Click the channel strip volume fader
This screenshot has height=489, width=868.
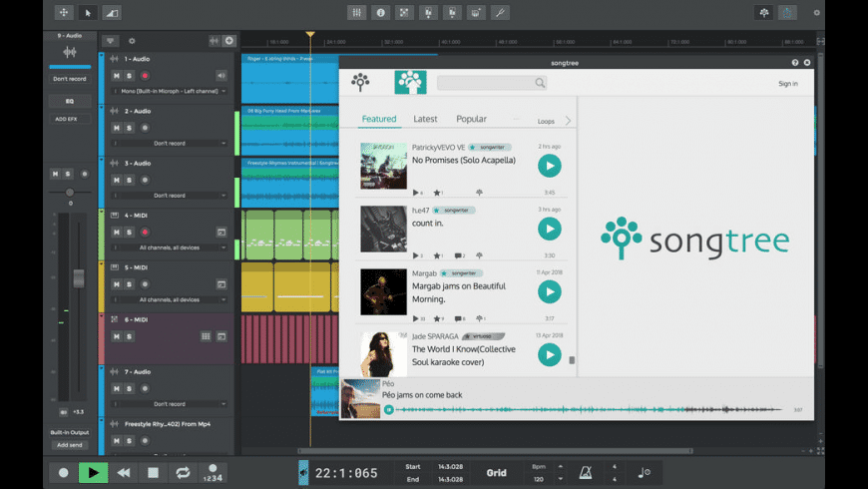click(79, 278)
